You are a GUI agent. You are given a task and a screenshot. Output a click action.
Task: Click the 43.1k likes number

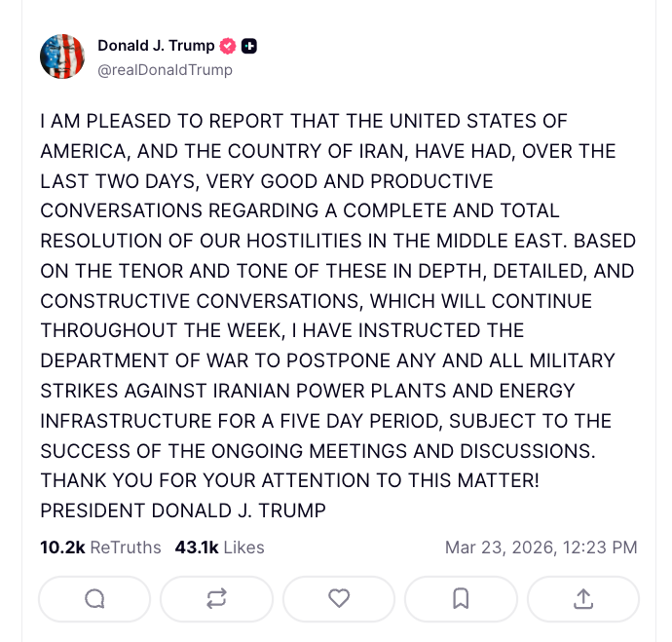[196, 548]
